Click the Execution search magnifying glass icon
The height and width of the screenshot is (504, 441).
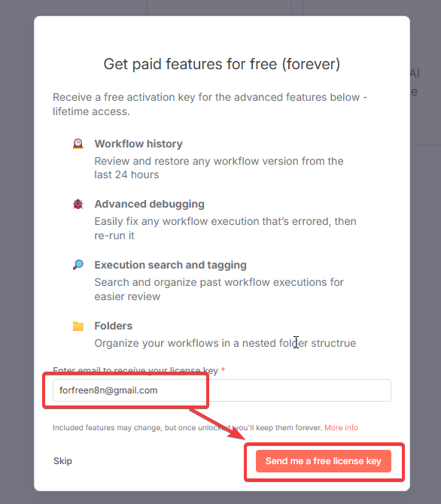(78, 265)
